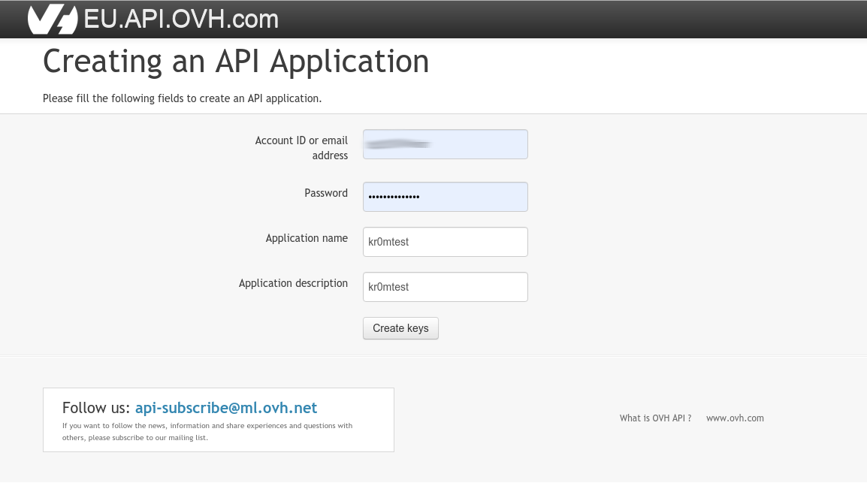Screen dimensions: 867x504
Task: Click the Password field label
Action: (x=325, y=193)
